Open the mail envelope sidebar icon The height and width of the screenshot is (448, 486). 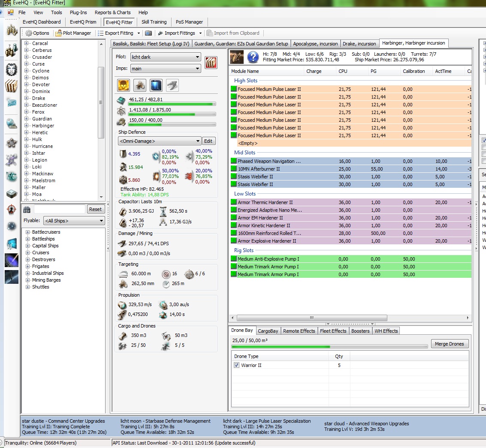point(12,102)
